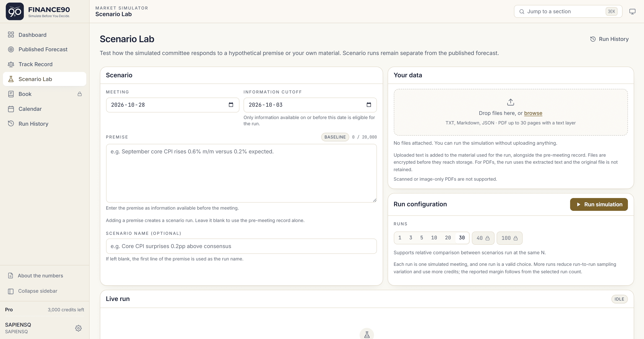This screenshot has height=339, width=644.
Task: Click the premise character counter 0 / 20,000
Action: (364, 137)
